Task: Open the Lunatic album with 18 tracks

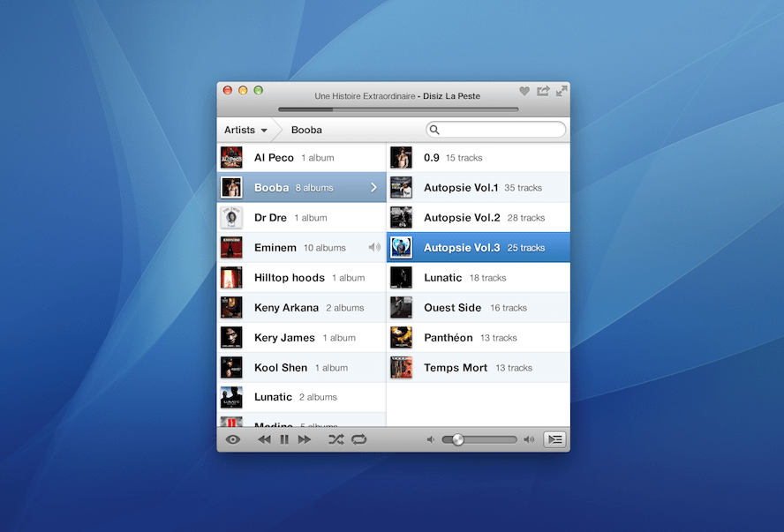Action: click(479, 278)
